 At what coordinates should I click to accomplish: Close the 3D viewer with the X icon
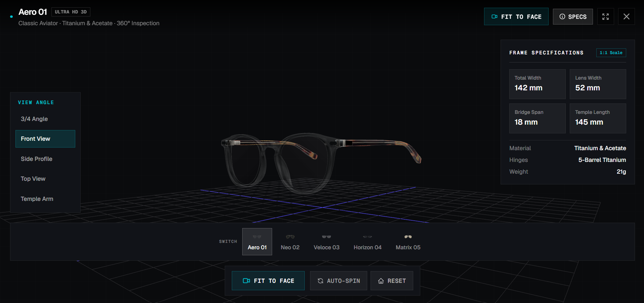click(x=626, y=16)
